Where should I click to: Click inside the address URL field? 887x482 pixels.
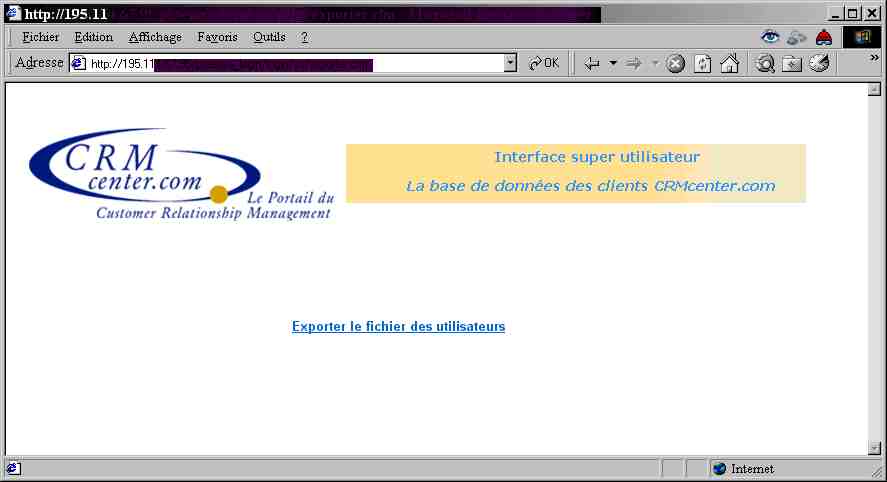[294, 64]
